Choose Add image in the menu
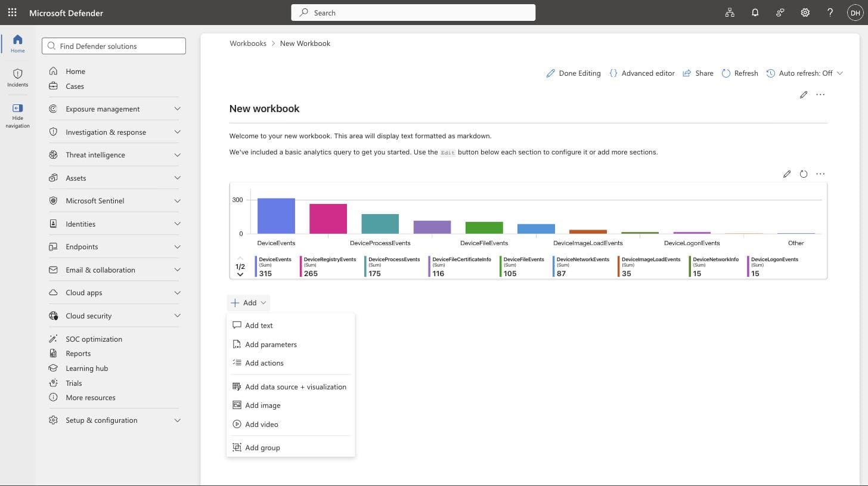The height and width of the screenshot is (486, 868). pyautogui.click(x=291, y=405)
